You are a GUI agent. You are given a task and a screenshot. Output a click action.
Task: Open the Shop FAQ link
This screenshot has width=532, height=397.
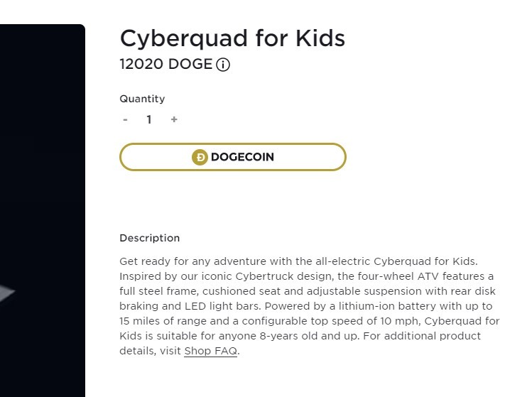pos(211,351)
